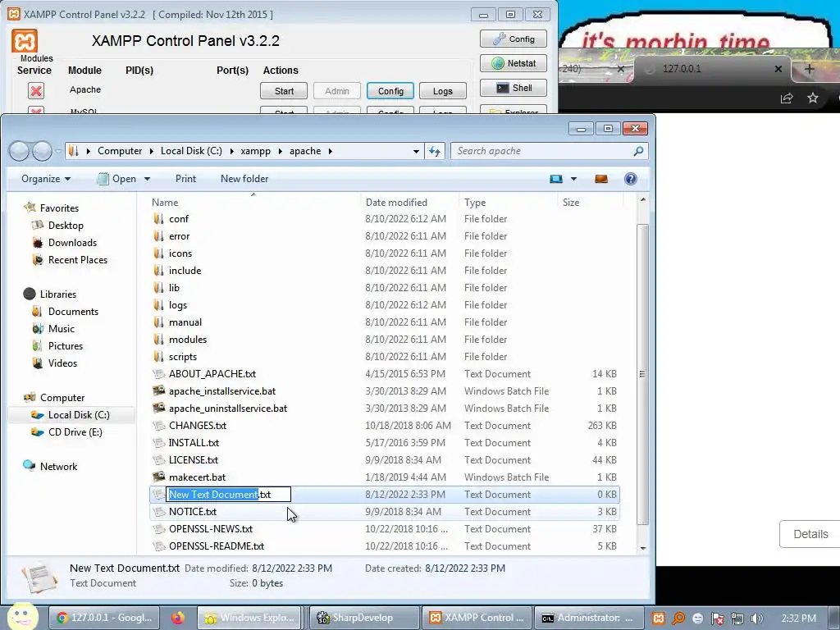The height and width of the screenshot is (630, 840).
Task: Click Open in Explorer toolbar
Action: pos(118,179)
